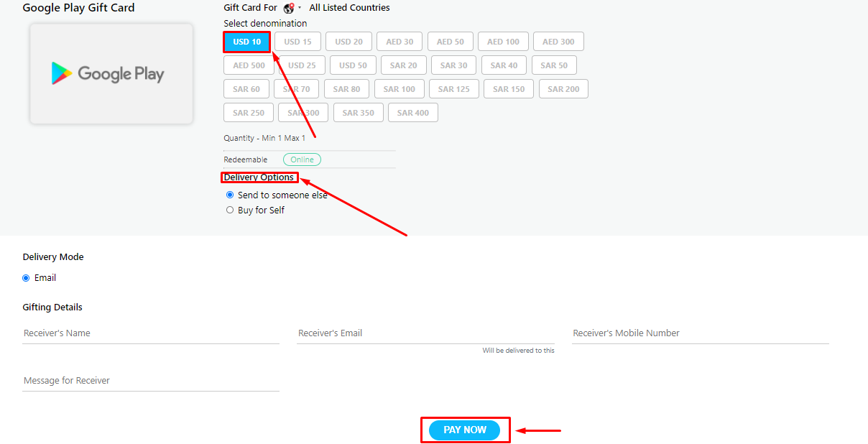
Task: Choose the SAR 30 denomination
Action: tap(453, 65)
